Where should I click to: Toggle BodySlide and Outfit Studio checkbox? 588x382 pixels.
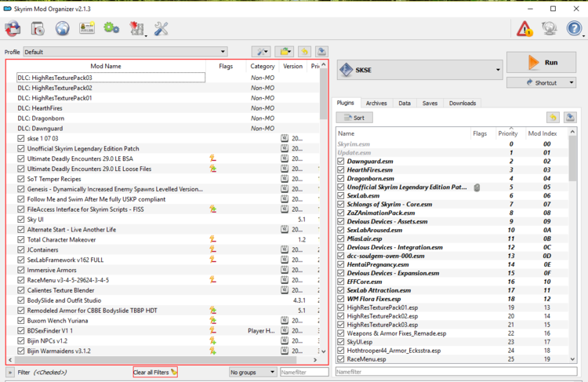point(21,300)
